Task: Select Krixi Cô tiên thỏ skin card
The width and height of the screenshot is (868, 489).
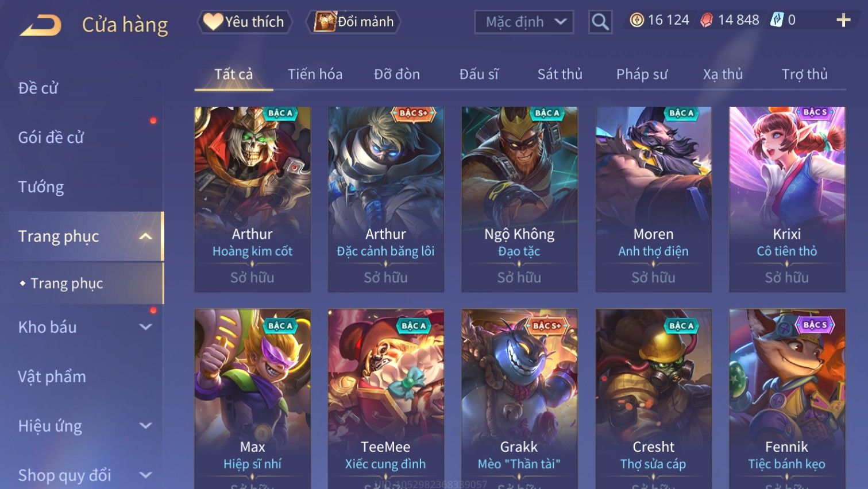Action: pos(787,199)
